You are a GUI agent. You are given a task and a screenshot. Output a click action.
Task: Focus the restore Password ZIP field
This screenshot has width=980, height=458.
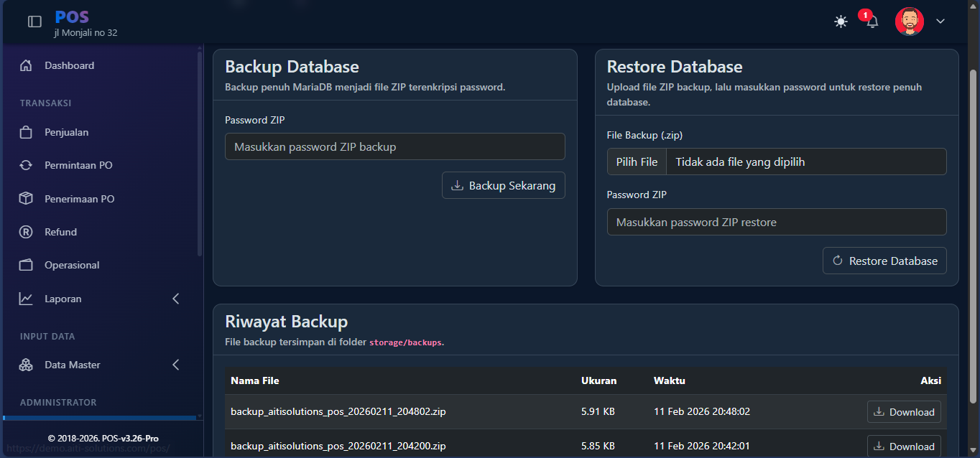[x=777, y=222]
